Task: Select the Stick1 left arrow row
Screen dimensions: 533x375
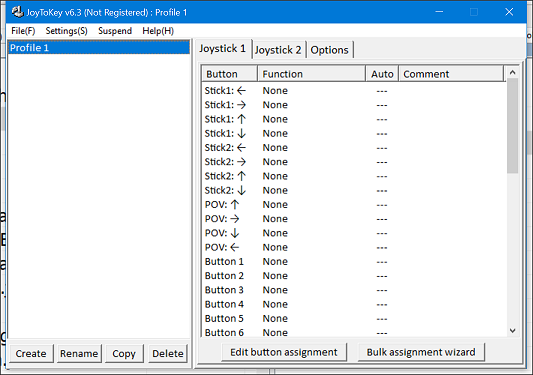Action: 354,91
